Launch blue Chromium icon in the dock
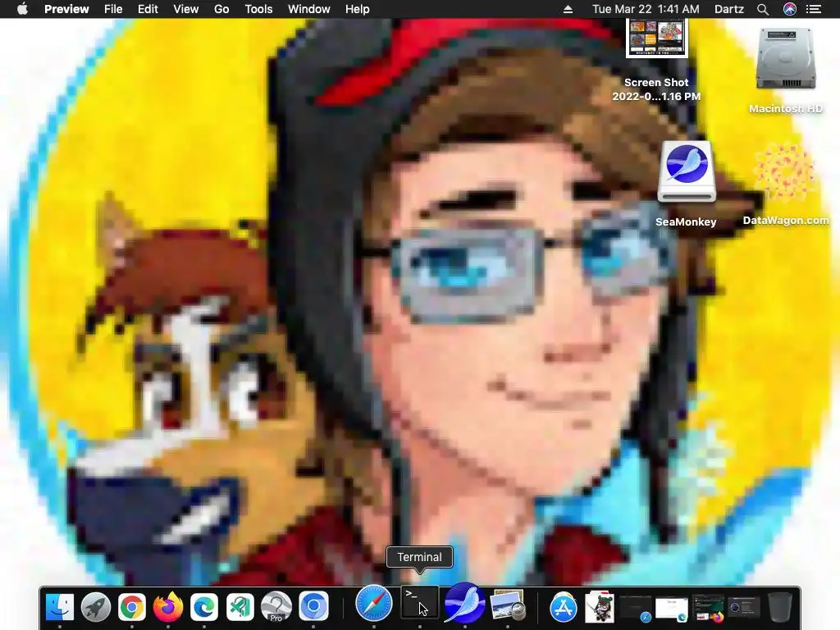 [x=313, y=607]
